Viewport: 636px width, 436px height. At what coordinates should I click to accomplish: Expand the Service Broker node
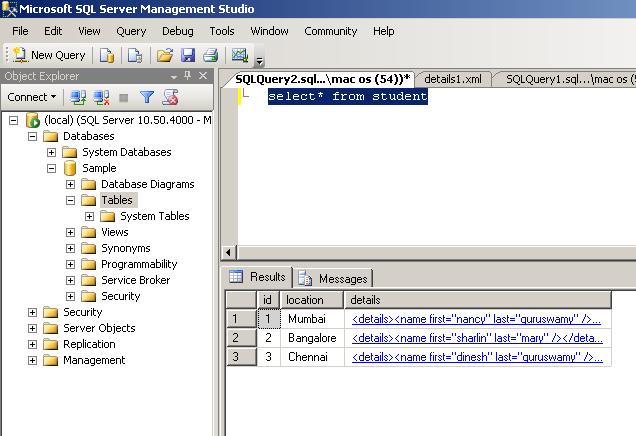pos(71,281)
